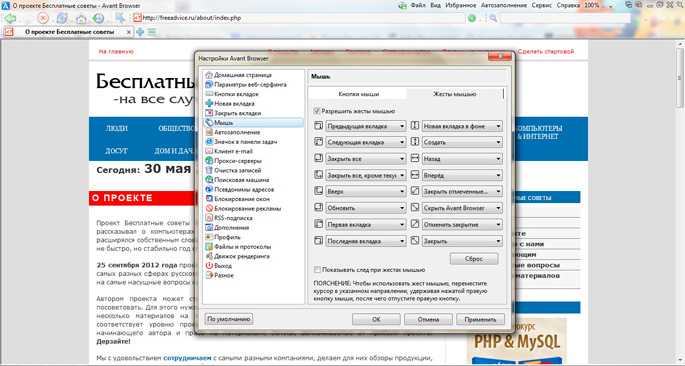Screen dimensions: 685x366
Task: Click the 'Применить' button
Action: click(480, 320)
